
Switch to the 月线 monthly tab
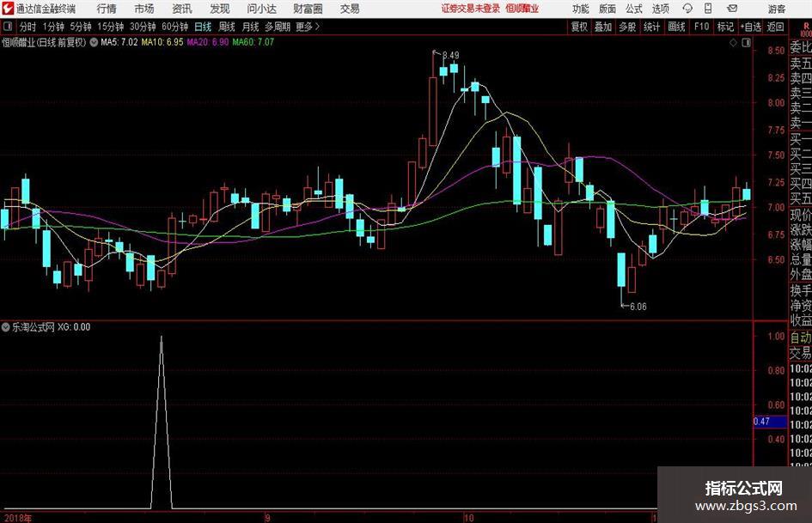click(x=250, y=27)
